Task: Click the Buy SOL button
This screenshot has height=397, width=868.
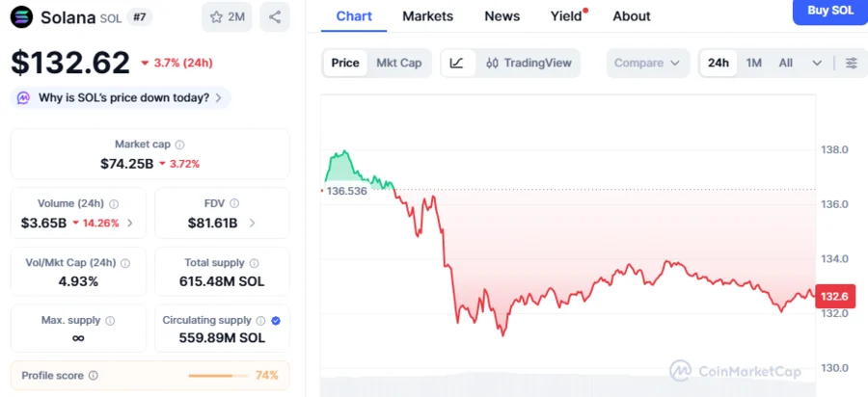Action: (829, 11)
